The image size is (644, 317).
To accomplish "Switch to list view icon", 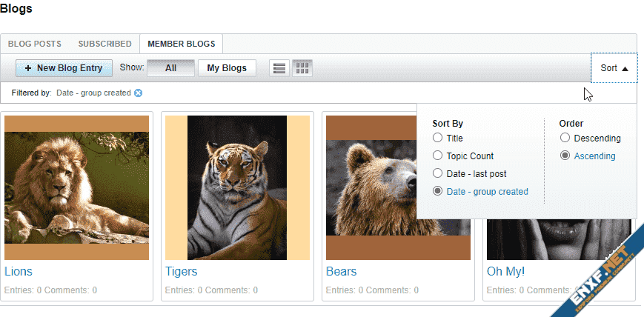I will pyautogui.click(x=279, y=68).
